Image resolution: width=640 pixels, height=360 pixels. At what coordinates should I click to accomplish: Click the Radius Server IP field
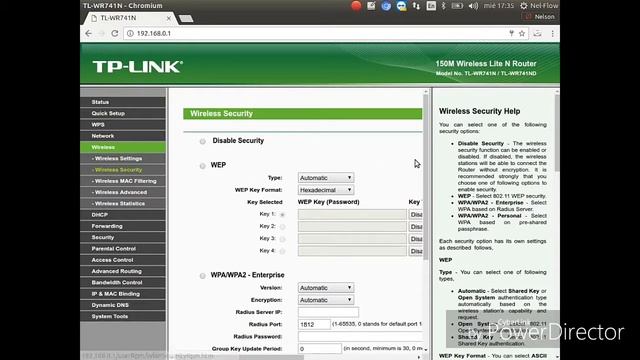(x=328, y=312)
